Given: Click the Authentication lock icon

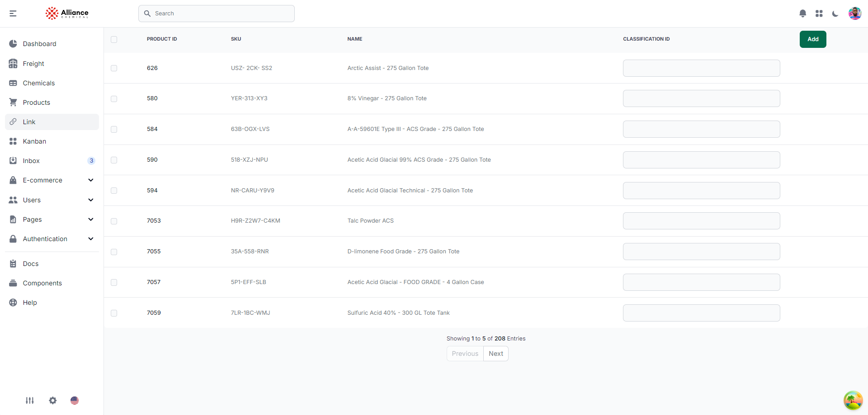Looking at the screenshot, I should 13,239.
